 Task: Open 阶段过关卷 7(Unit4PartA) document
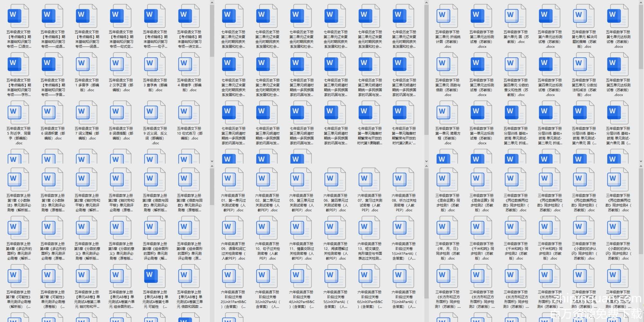[x=404, y=276]
